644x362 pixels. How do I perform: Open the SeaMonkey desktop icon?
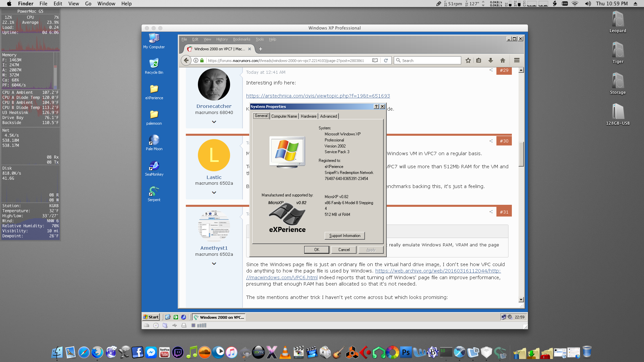pyautogui.click(x=154, y=166)
